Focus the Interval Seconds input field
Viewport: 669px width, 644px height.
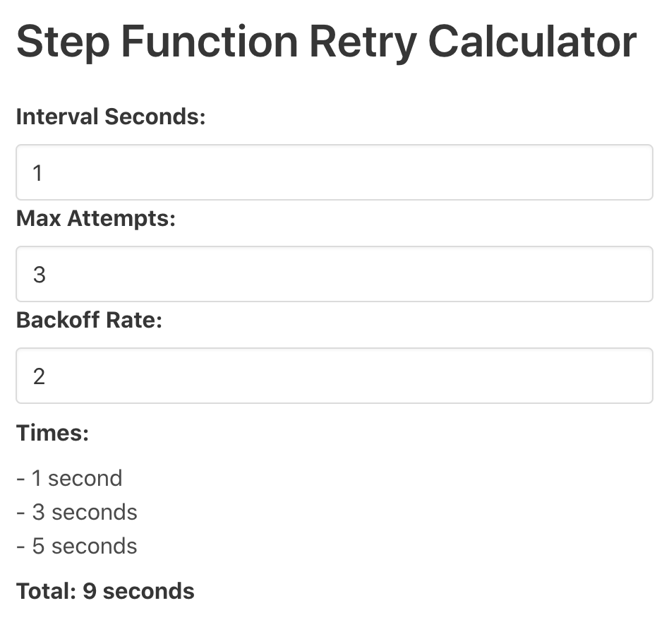click(334, 172)
